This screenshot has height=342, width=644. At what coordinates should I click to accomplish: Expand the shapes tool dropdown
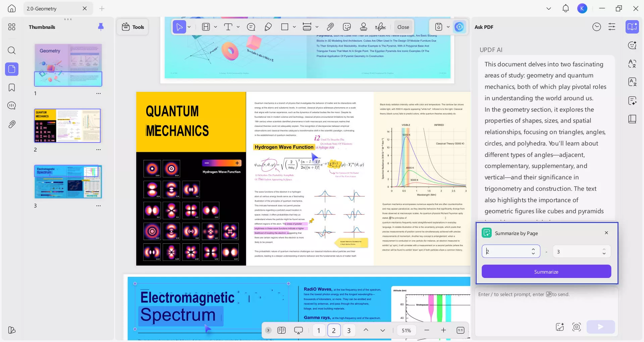294,27
